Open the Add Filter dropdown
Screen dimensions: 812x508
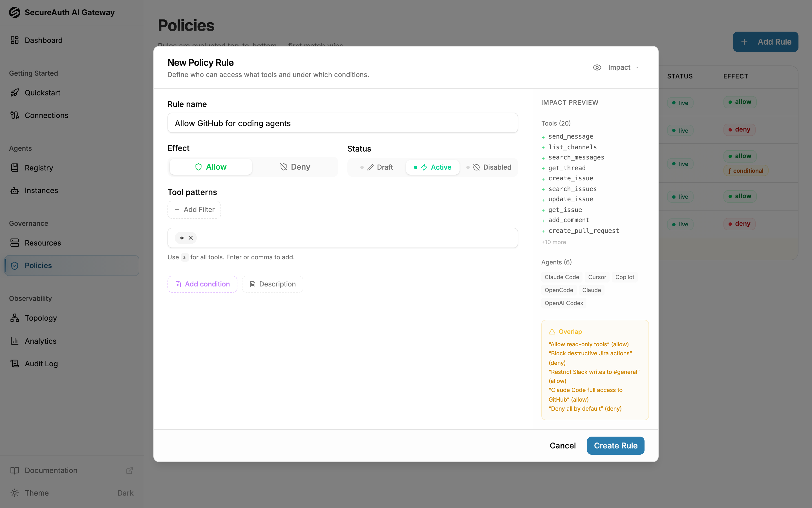(x=194, y=210)
